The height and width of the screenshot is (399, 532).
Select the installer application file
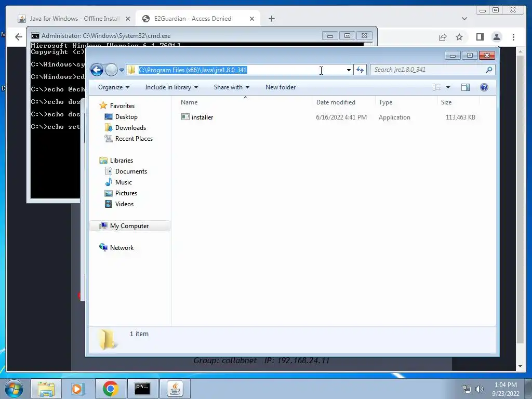(202, 117)
